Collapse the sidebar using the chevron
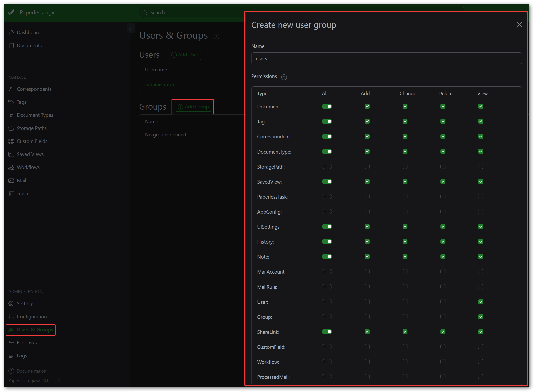The height and width of the screenshot is (392, 534). click(x=131, y=28)
